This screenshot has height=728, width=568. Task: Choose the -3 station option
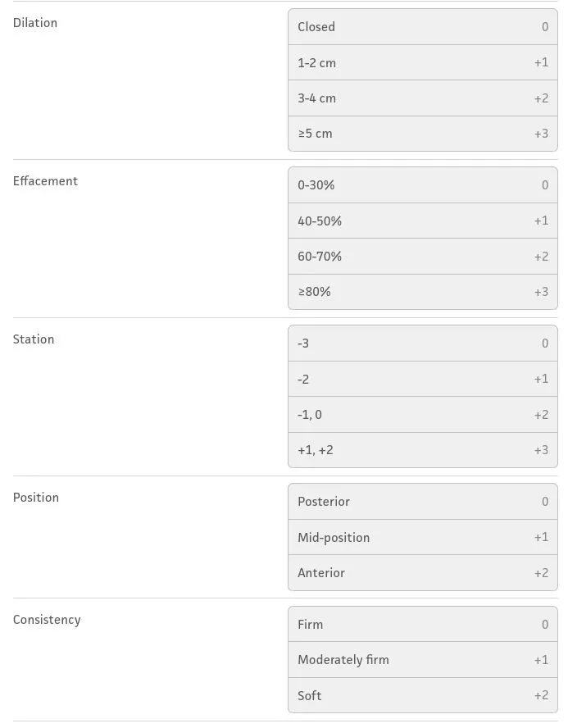[x=422, y=344]
